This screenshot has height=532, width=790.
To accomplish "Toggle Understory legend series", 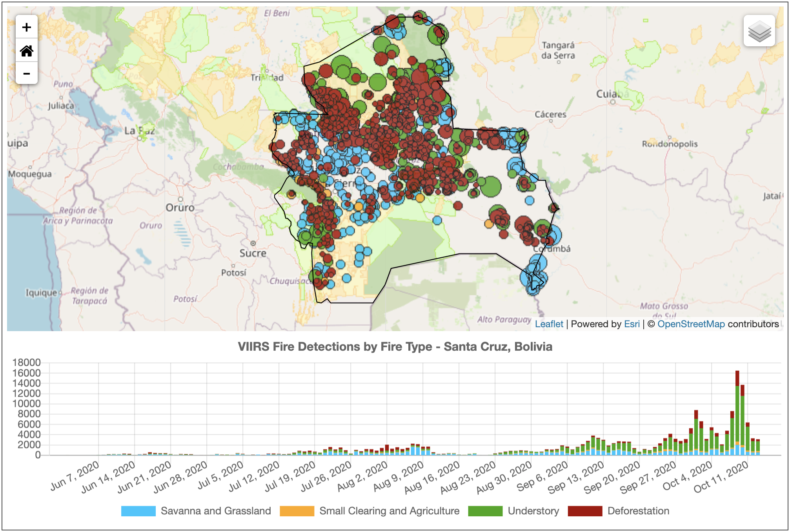I will click(533, 511).
